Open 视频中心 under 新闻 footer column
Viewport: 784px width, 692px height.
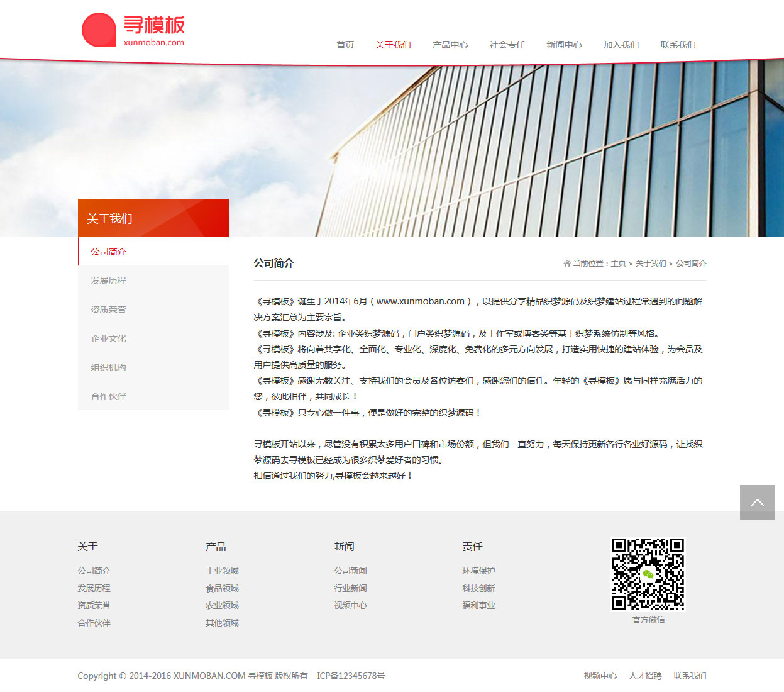tap(350, 605)
